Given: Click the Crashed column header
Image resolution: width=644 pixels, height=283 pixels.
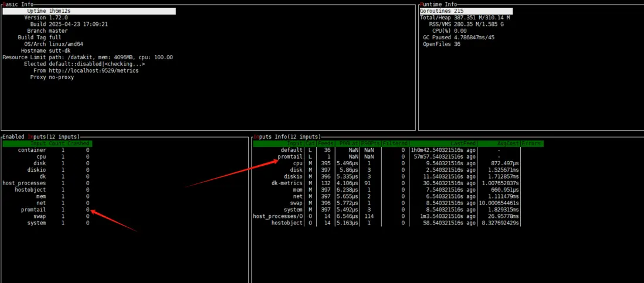Looking at the screenshot, I should [x=79, y=144].
